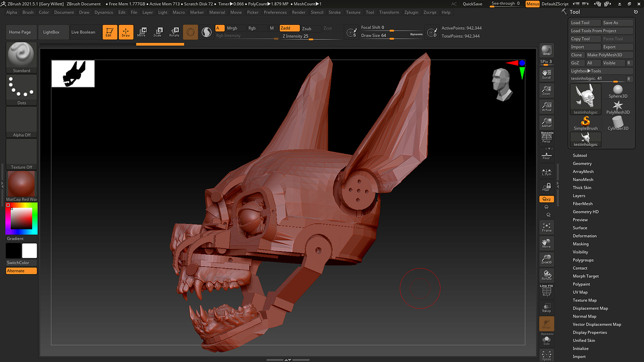Select the SimpleBrush tool

(x=586, y=123)
